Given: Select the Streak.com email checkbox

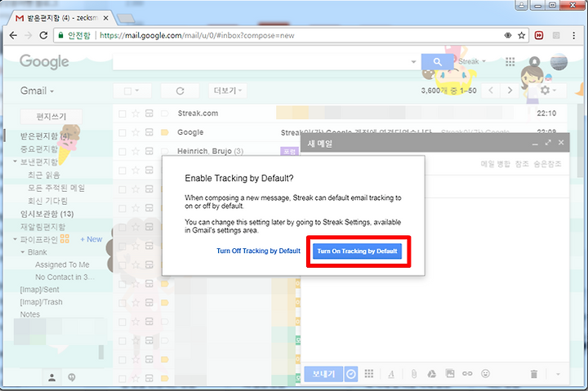Looking at the screenshot, I should [x=122, y=113].
